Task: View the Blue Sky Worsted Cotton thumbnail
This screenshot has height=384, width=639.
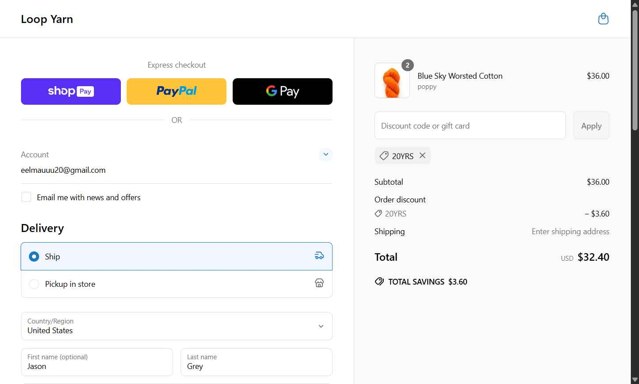Action: [392, 81]
